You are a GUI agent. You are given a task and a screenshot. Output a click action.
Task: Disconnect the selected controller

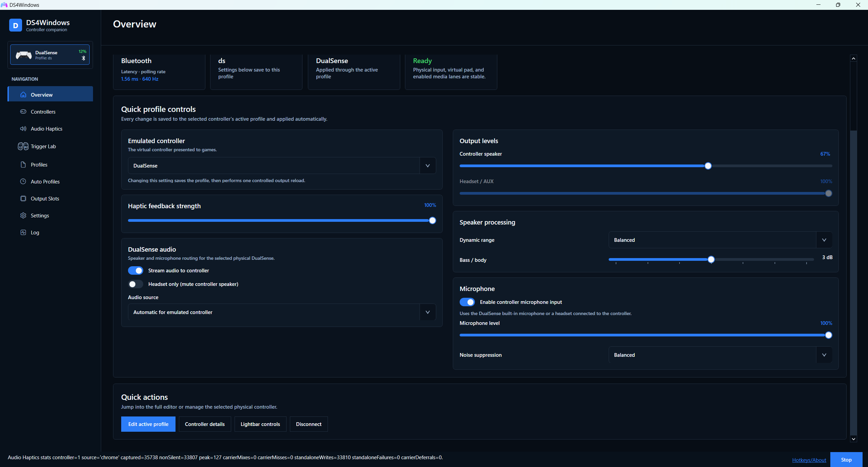point(309,424)
